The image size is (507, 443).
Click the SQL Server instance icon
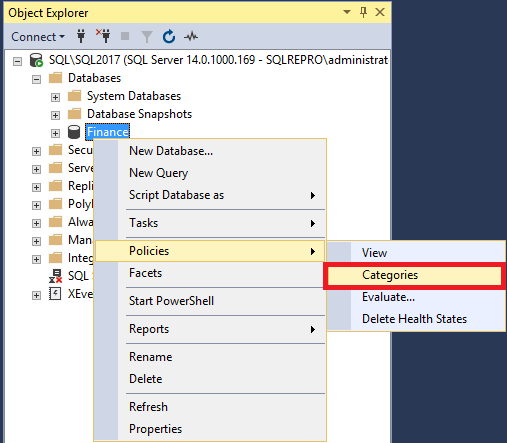(x=36, y=60)
